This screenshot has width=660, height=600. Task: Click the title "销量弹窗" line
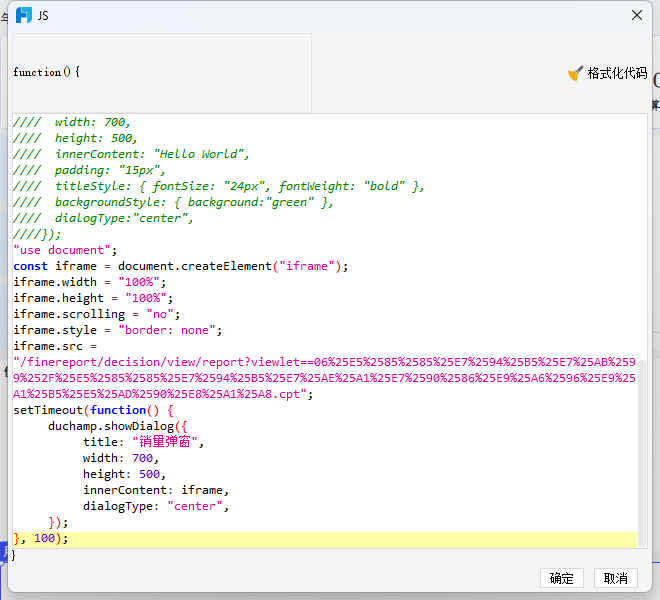coord(143,442)
